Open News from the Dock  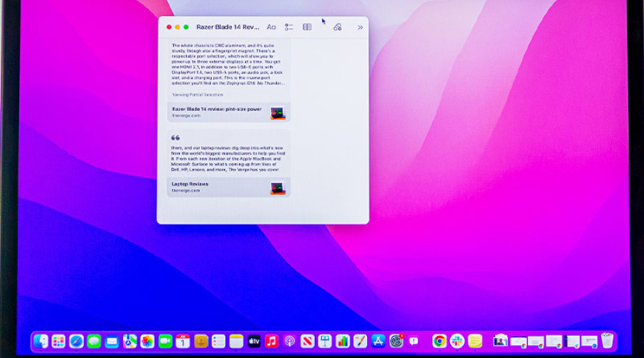coord(307,341)
